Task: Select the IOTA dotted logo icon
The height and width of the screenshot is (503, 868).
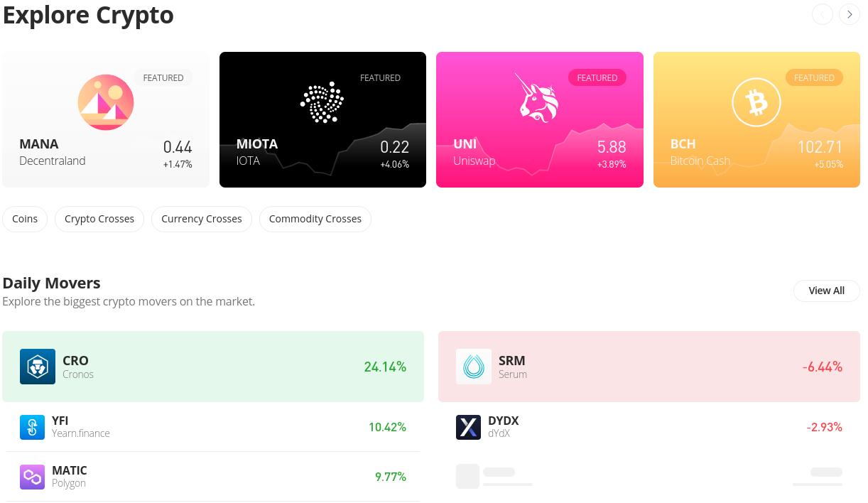Action: click(322, 103)
